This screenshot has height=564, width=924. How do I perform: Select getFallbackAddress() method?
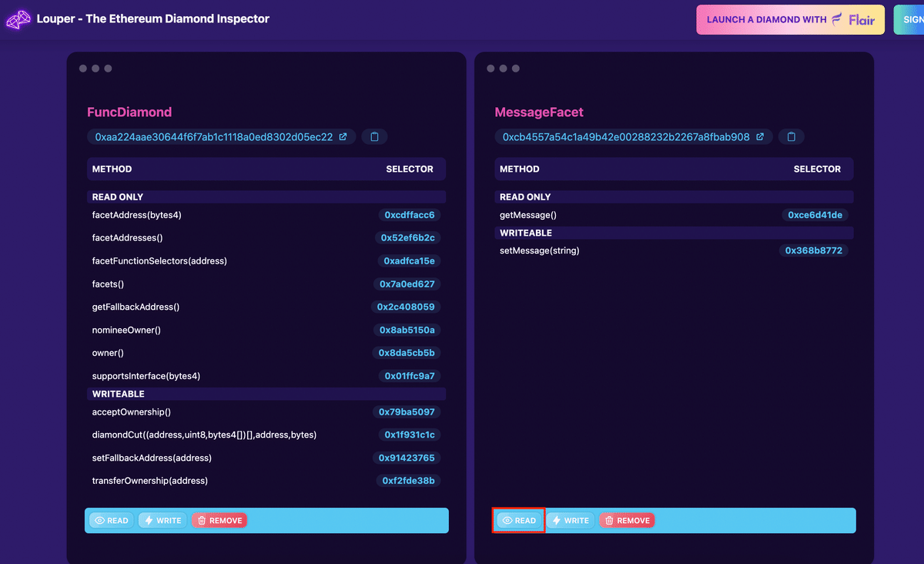[136, 307]
